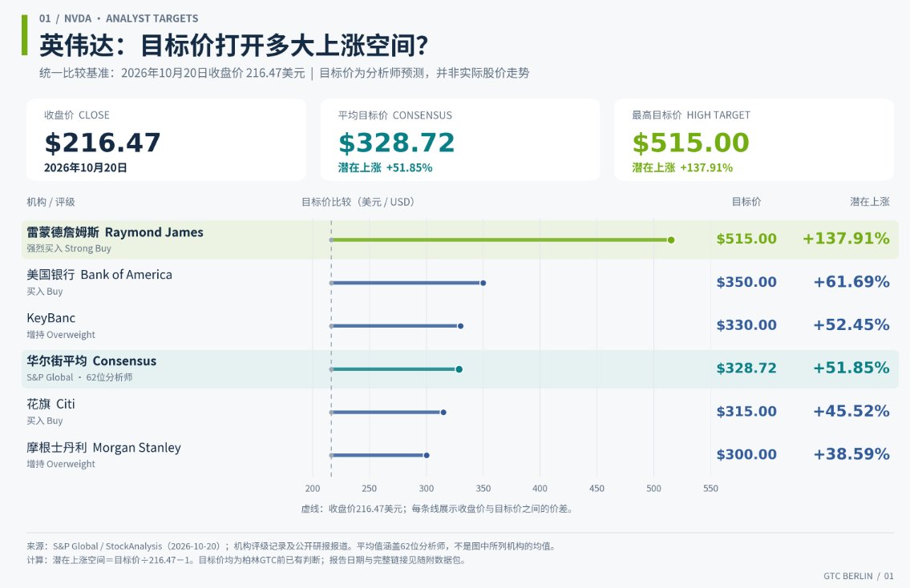Click the $350.00 target price
This screenshot has width=910, height=588.
click(x=746, y=282)
